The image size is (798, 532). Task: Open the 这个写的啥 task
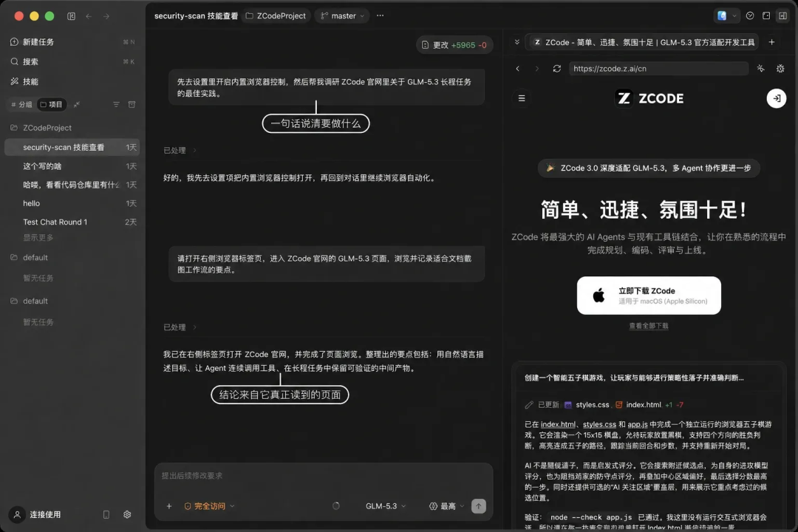[x=72, y=166]
